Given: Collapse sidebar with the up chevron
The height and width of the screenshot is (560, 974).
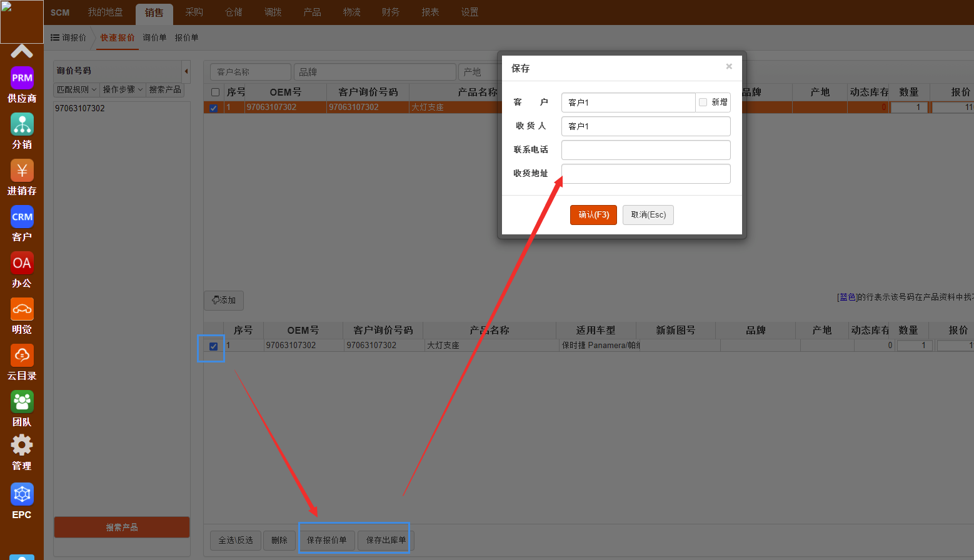Looking at the screenshot, I should [x=22, y=51].
